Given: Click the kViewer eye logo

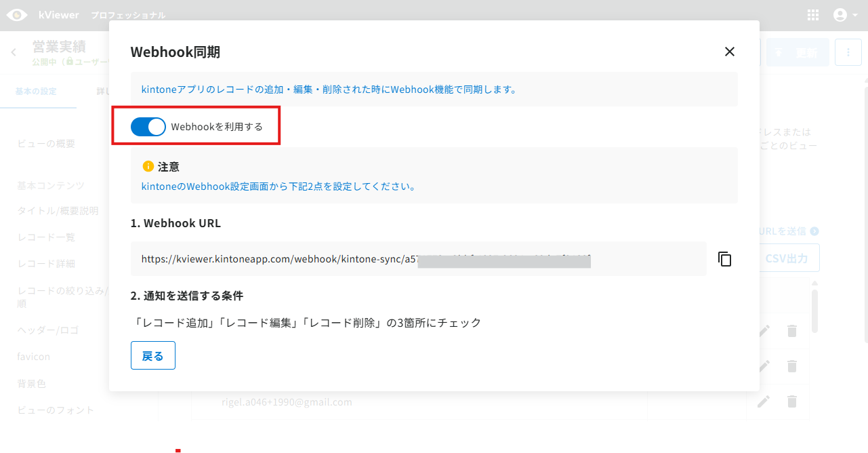Looking at the screenshot, I should (17, 15).
